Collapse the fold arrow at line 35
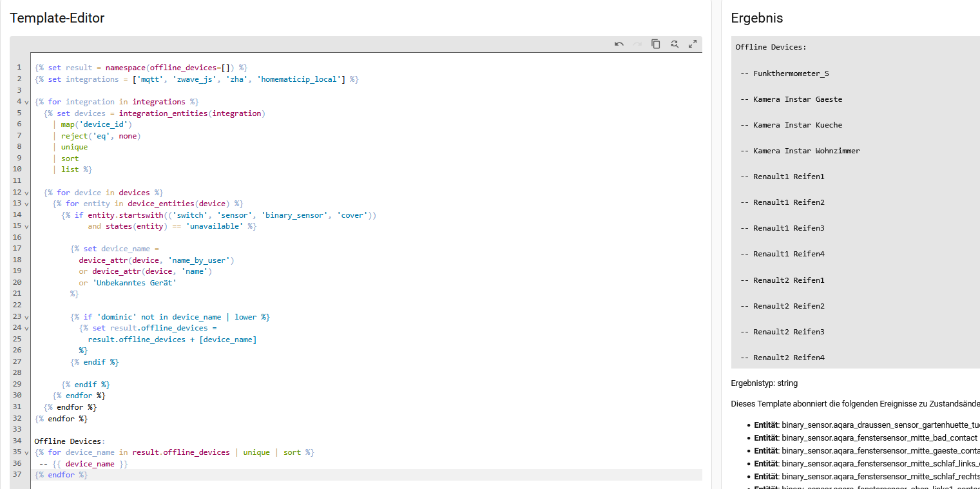This screenshot has width=980, height=489. [x=26, y=452]
